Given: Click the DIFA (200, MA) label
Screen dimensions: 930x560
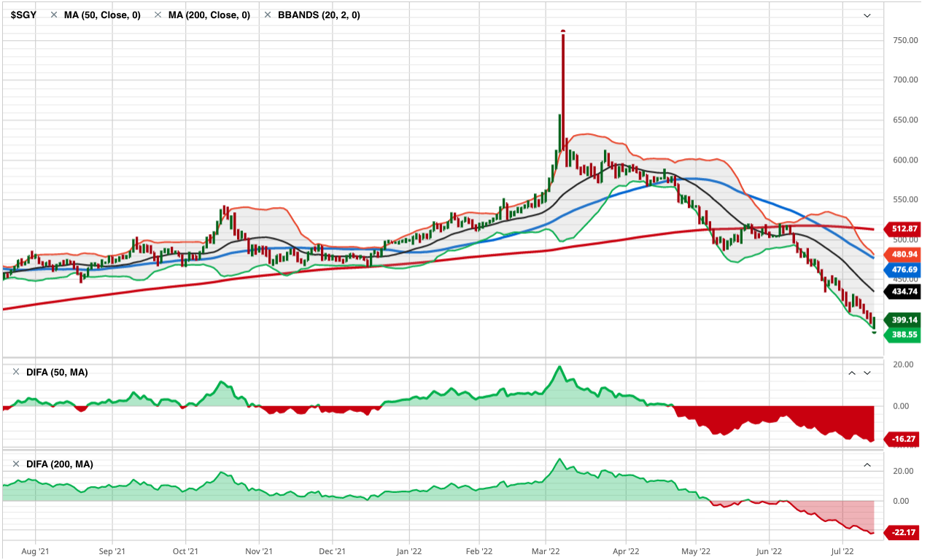Looking at the screenshot, I should point(59,464).
